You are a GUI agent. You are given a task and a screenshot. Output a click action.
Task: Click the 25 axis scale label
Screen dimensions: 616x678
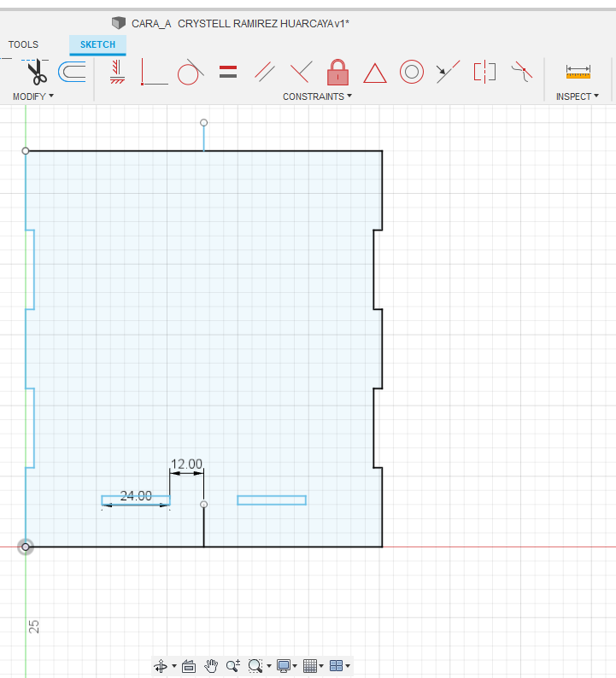[33, 627]
